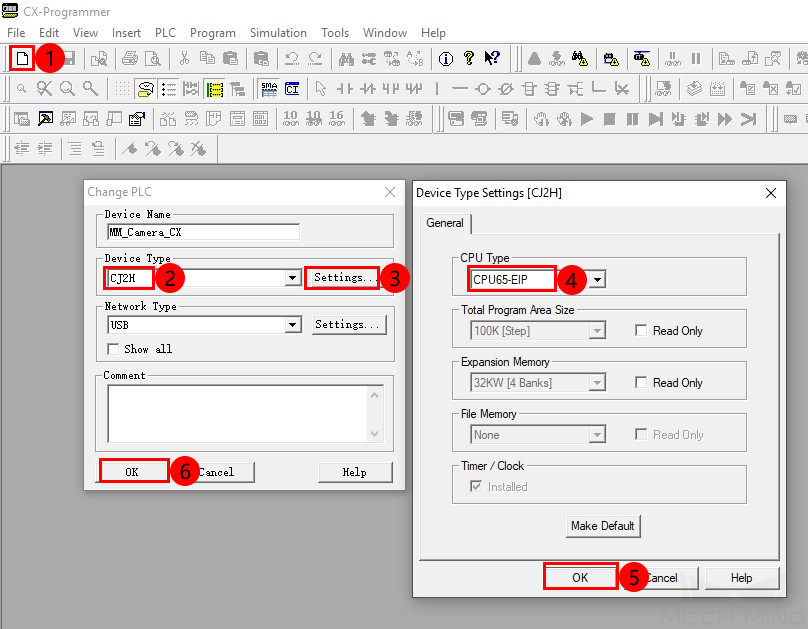Open the Network Type USB dropdown
Viewport: 808px width, 629px height.
pyautogui.click(x=293, y=325)
